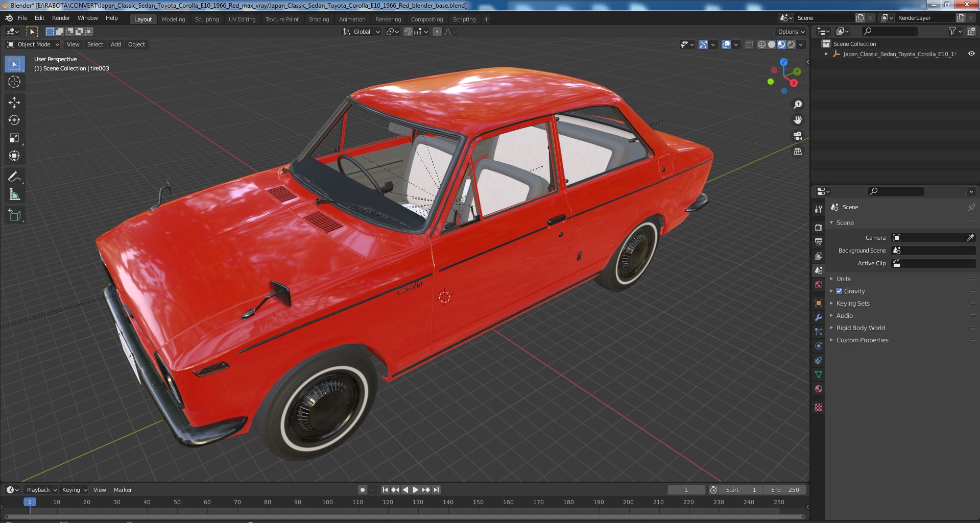980x523 pixels.
Task: Open the World properties tab
Action: pos(819,285)
